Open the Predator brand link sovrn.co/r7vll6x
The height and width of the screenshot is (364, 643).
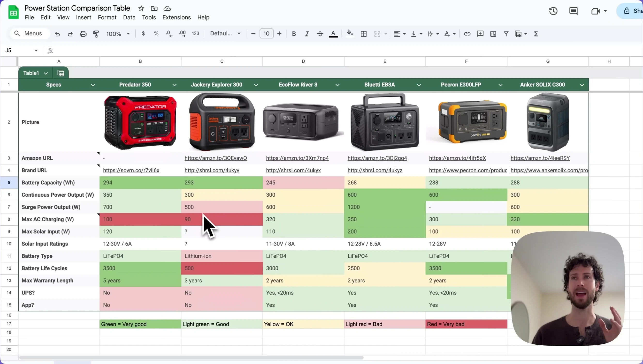pos(131,171)
